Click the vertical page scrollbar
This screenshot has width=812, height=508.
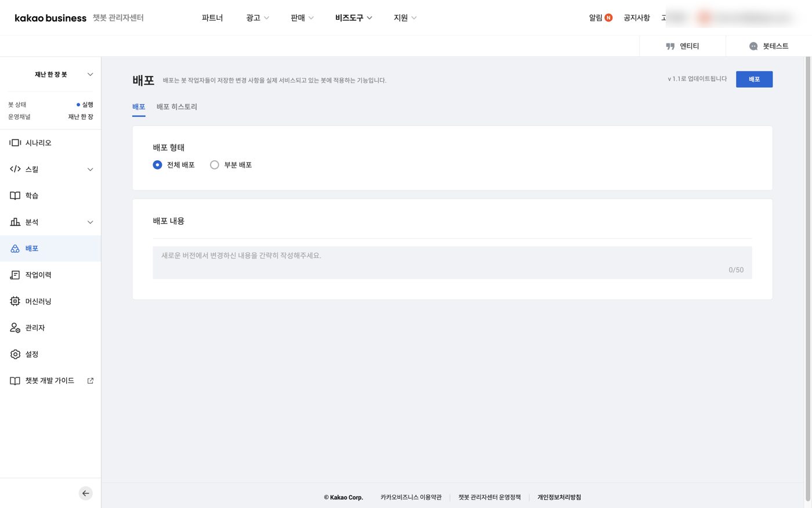pyautogui.click(x=808, y=279)
